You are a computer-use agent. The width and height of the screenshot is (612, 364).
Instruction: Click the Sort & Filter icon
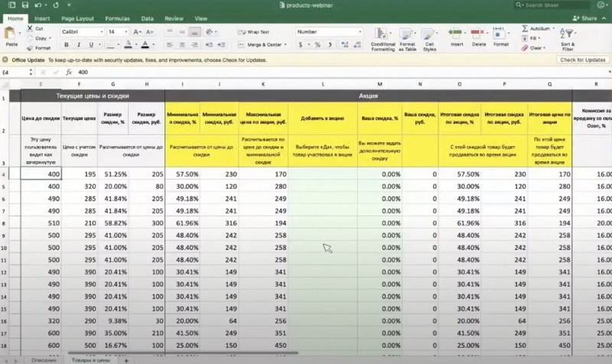[566, 34]
